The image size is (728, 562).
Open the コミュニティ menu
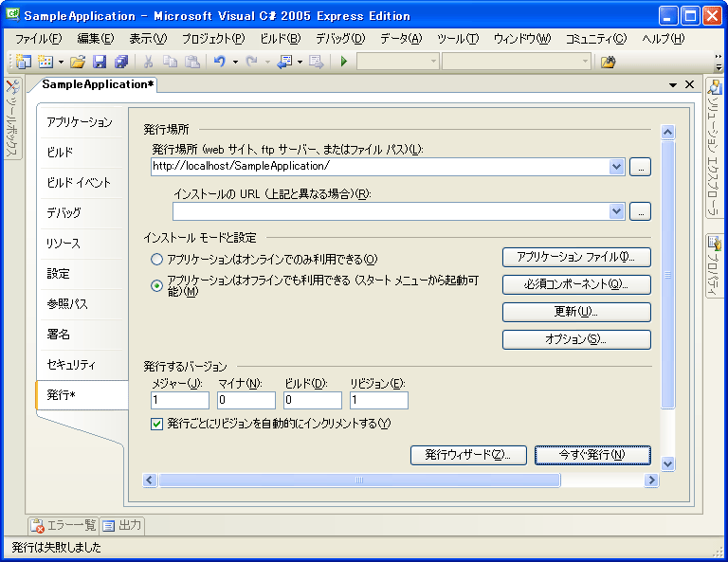coord(595,39)
